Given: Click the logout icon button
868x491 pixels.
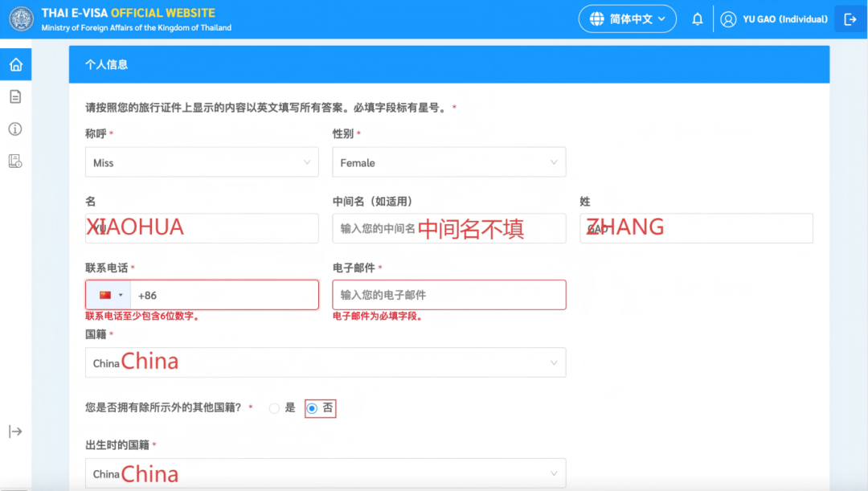Looking at the screenshot, I should [x=850, y=19].
